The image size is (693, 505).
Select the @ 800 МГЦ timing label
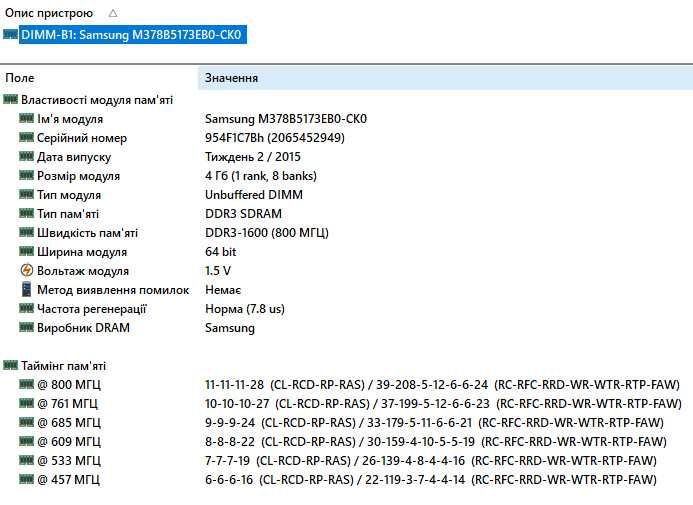(69, 385)
